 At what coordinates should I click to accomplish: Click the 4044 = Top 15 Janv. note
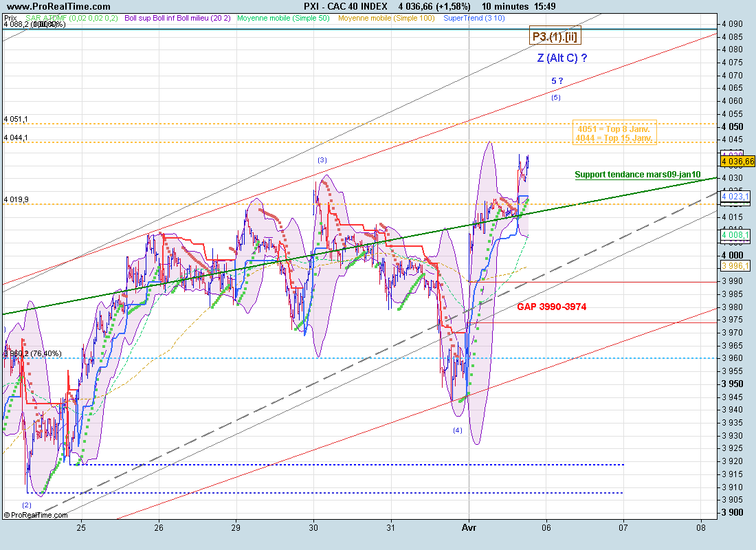coord(613,138)
